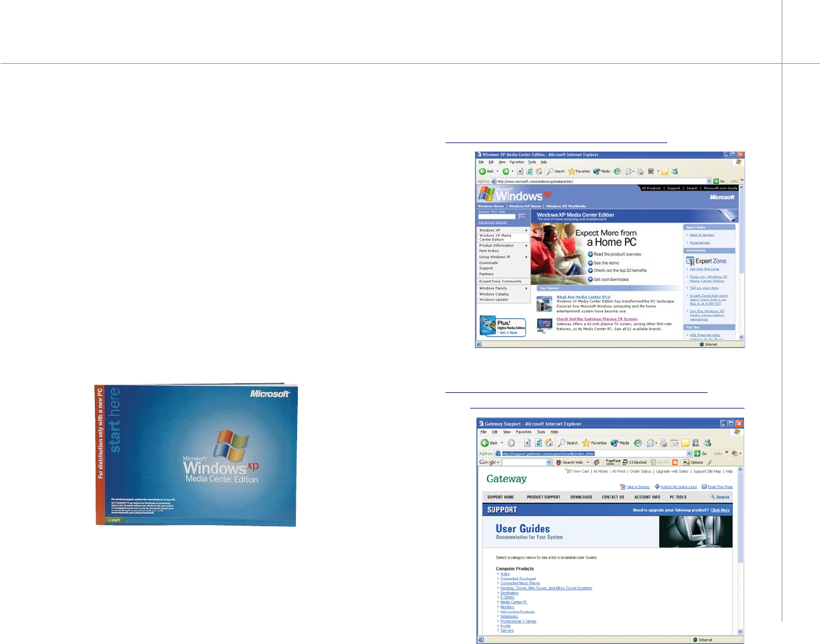Image resolution: width=820 pixels, height=644 pixels.
Task: Open History in Gateway Support browser toolbar
Action: 637,443
